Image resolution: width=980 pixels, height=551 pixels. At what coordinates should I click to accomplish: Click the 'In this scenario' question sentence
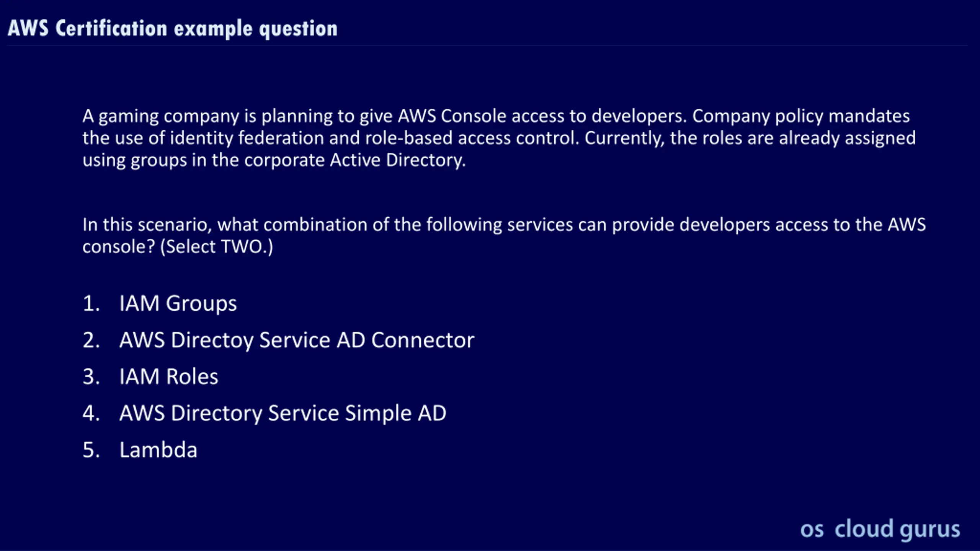(504, 235)
